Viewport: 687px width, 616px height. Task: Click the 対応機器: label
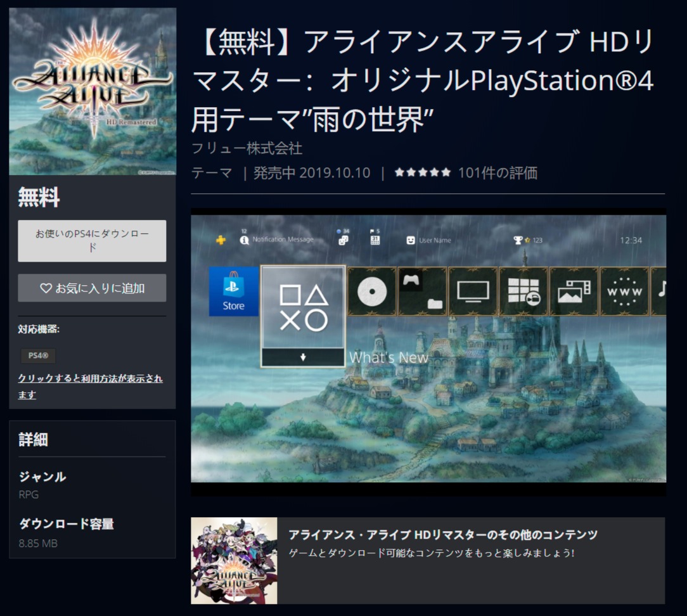39,329
